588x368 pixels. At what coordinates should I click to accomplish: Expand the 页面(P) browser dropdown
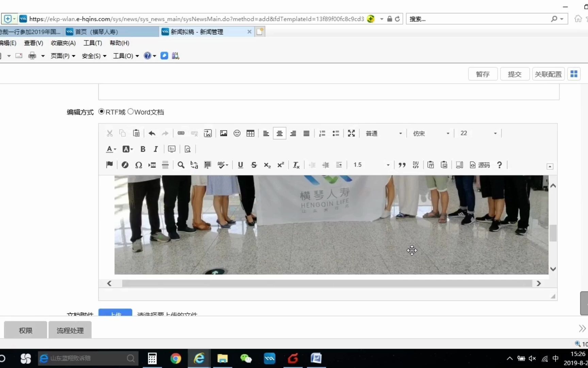[x=63, y=56]
